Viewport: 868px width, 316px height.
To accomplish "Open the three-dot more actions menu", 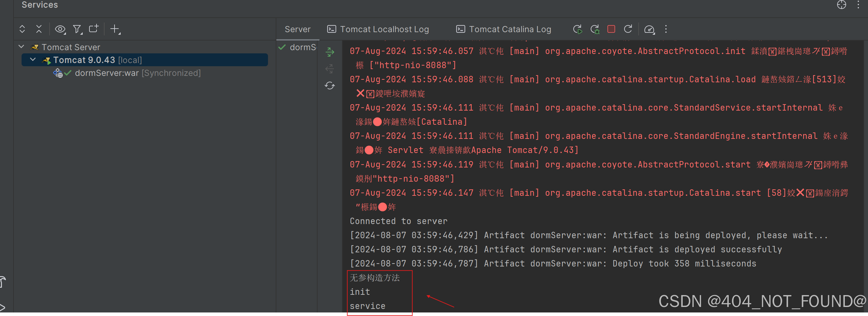I will (x=666, y=29).
